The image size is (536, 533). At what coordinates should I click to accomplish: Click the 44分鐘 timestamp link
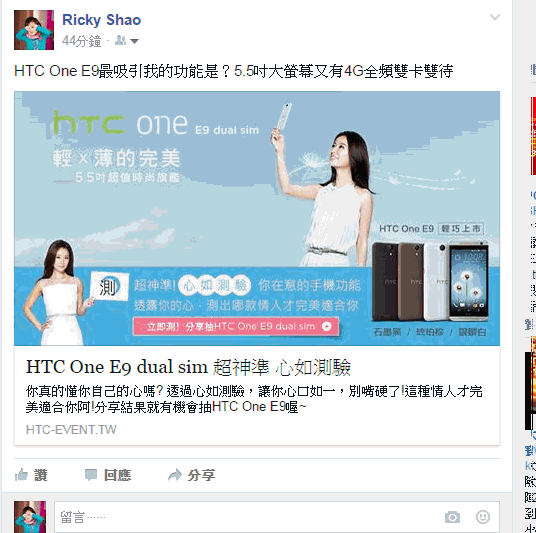tap(82, 41)
